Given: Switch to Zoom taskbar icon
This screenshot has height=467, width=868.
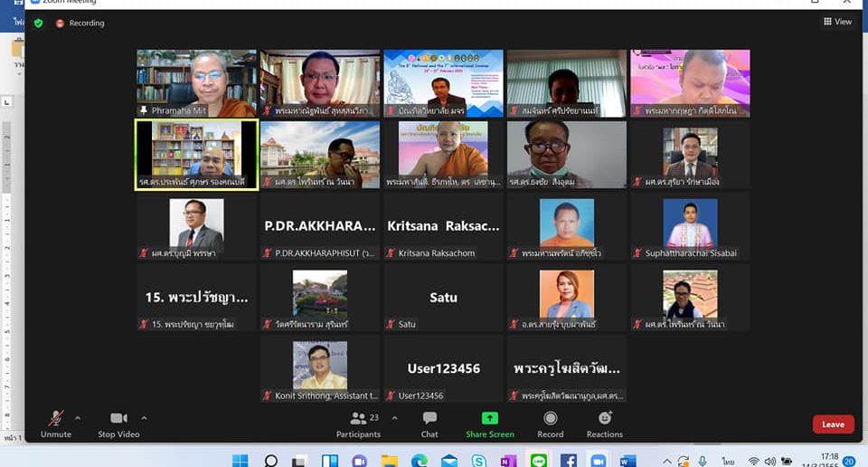Looking at the screenshot, I should [598, 461].
